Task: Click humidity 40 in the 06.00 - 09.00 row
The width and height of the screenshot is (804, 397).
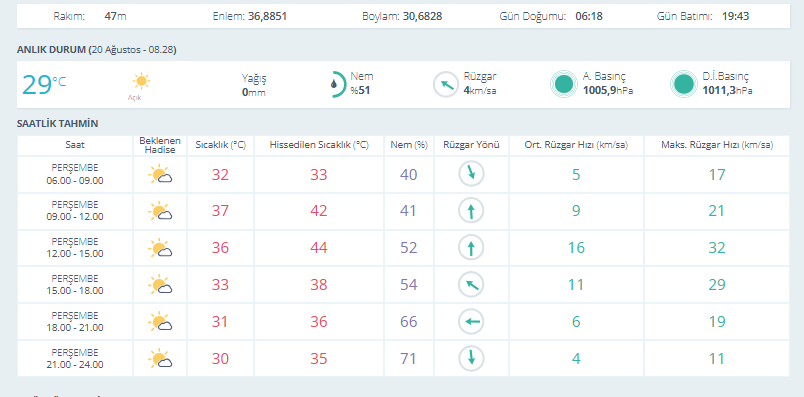Action: [x=409, y=175]
